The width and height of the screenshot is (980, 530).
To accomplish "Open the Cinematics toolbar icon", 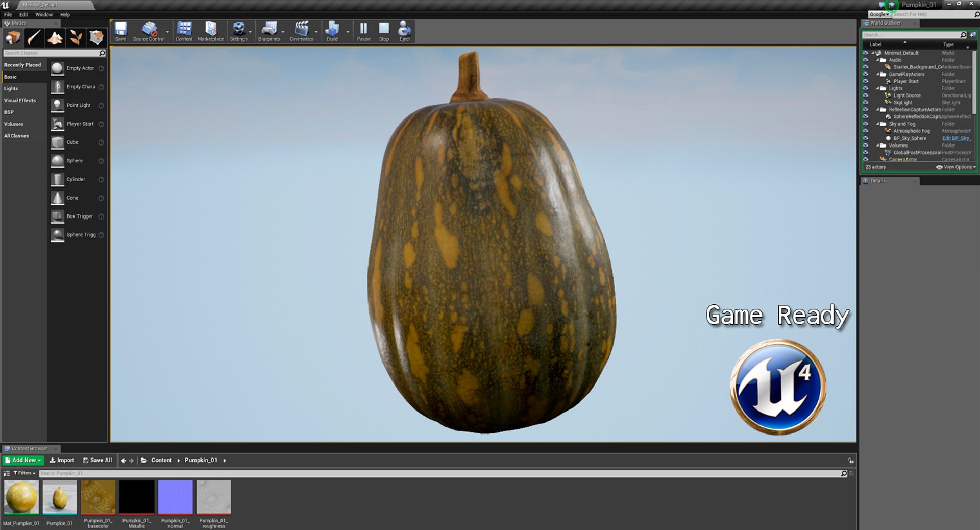I will [x=302, y=31].
